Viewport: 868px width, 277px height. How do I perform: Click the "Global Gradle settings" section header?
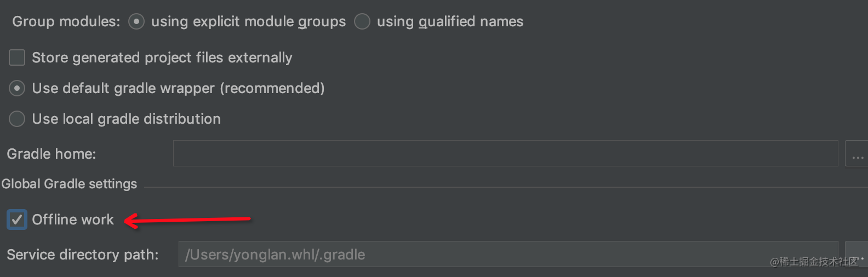(69, 184)
